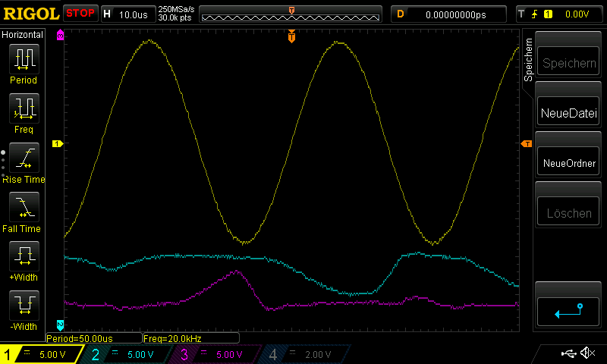This screenshot has width=607, height=364.
Task: Click the rising edge trigger icon
Action: coord(535,14)
